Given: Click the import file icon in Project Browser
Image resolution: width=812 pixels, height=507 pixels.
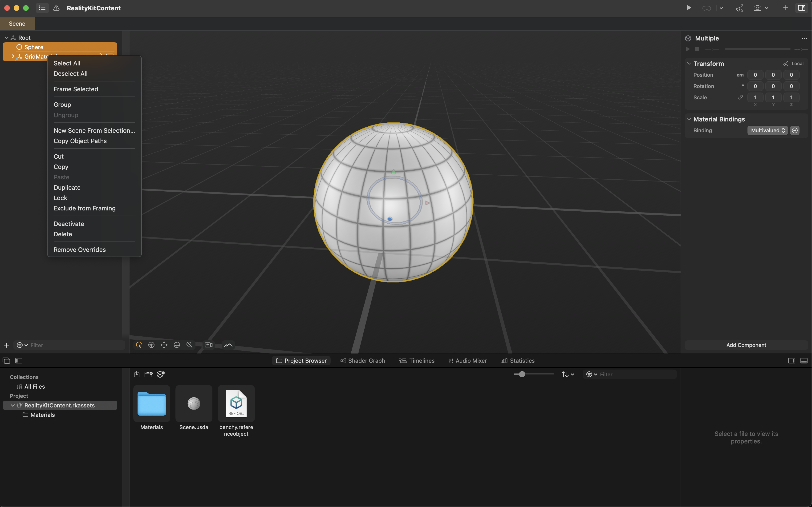Looking at the screenshot, I should pyautogui.click(x=137, y=374).
